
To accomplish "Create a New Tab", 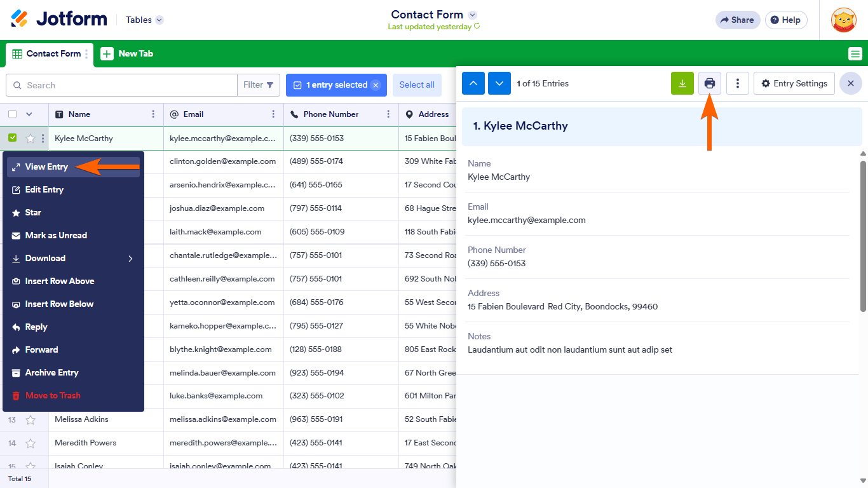I will 127,53.
